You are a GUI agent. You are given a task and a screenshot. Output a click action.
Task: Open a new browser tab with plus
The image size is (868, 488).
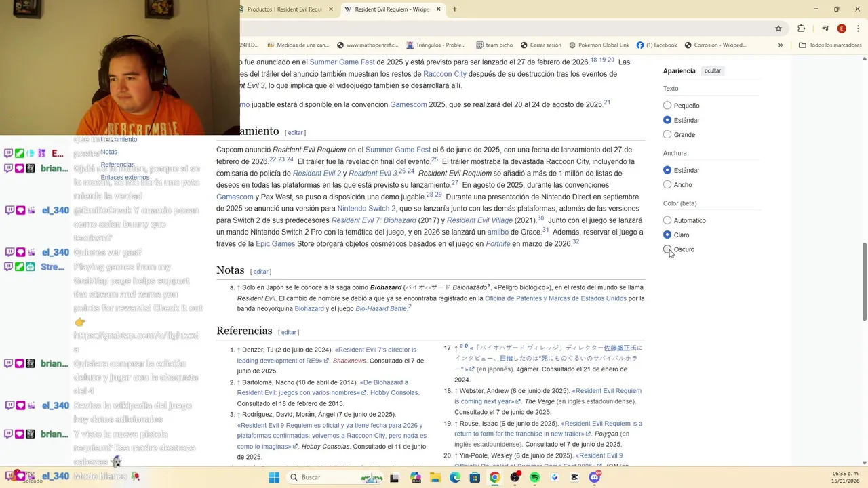tap(454, 9)
